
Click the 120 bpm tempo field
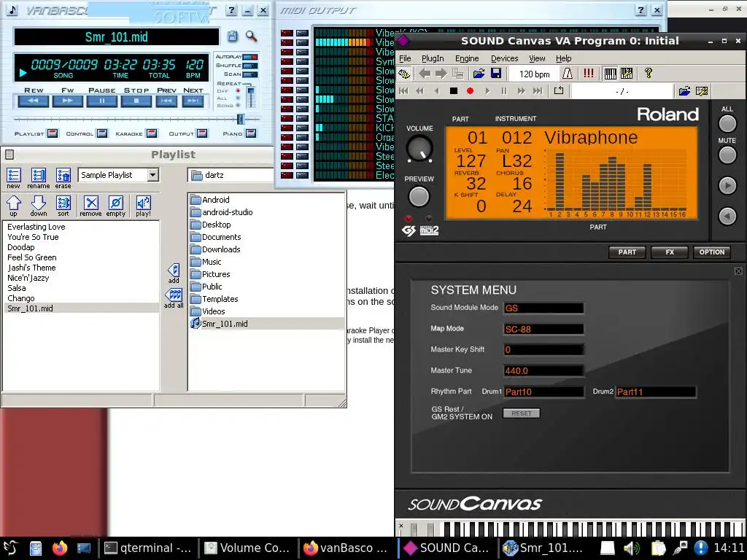[x=534, y=74]
